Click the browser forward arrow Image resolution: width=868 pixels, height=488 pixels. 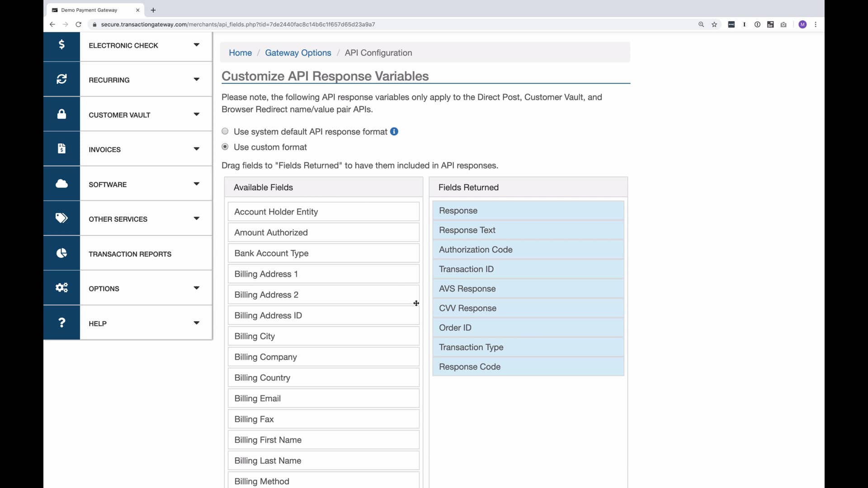pos(66,24)
